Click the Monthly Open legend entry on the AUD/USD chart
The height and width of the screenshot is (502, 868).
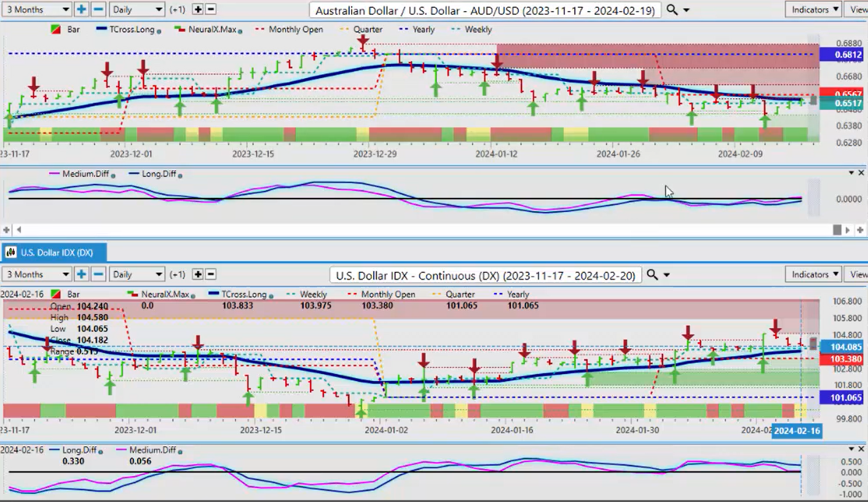coord(289,29)
